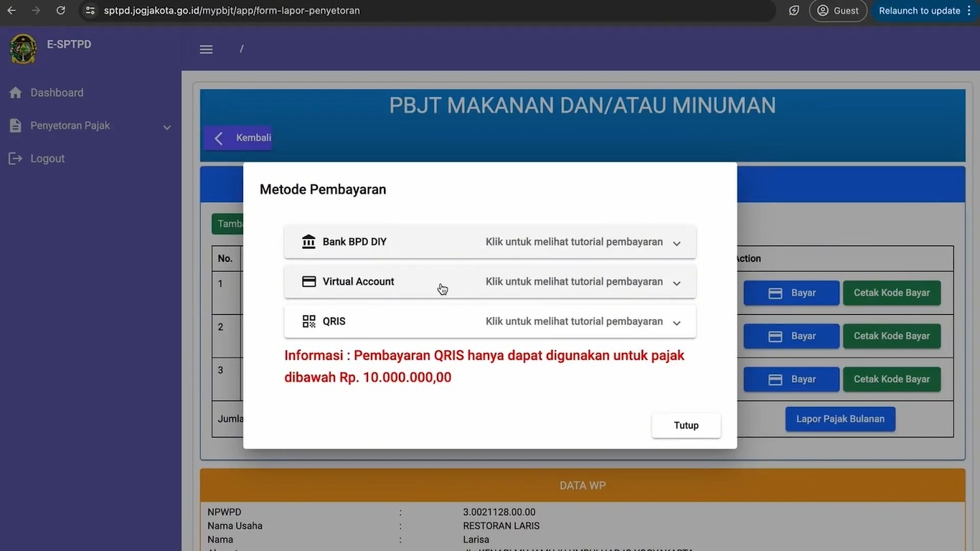Click the name value Larisa
This screenshot has height=551, width=980.
(476, 540)
